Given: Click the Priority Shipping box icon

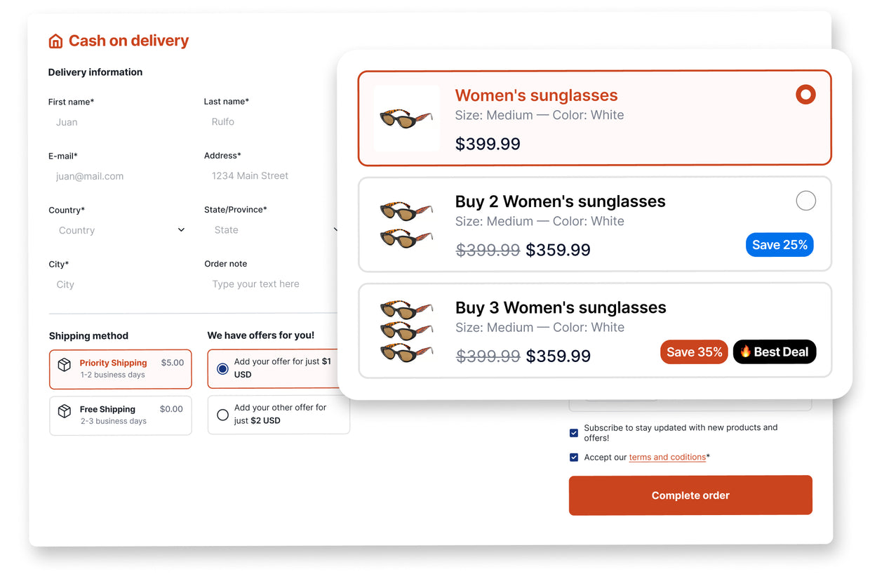Looking at the screenshot, I should 65,365.
